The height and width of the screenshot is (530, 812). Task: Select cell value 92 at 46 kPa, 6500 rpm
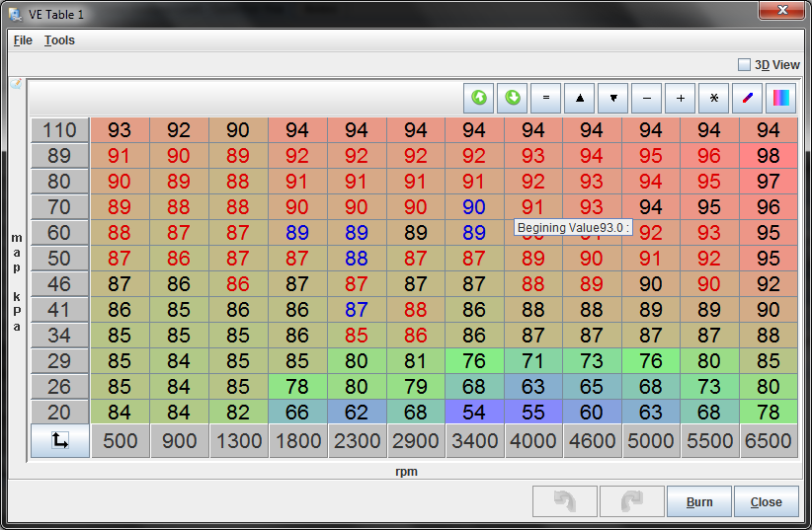tap(769, 284)
